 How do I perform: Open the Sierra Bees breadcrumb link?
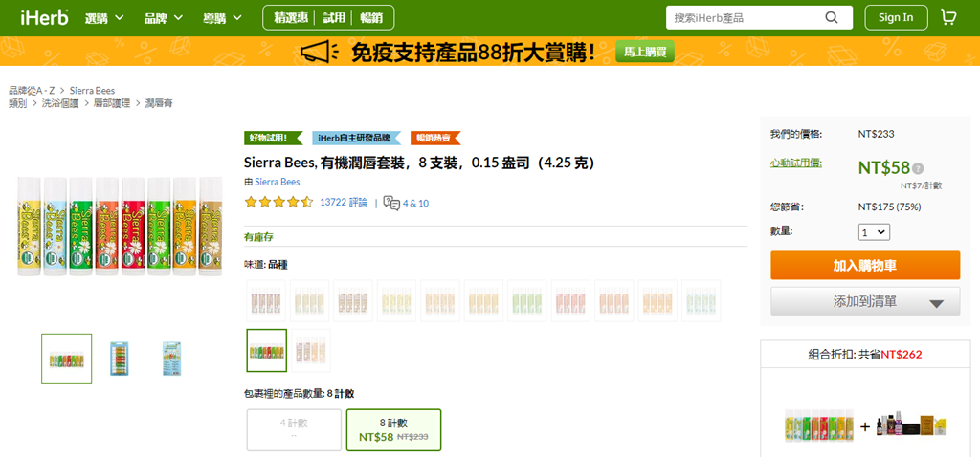[x=92, y=91]
